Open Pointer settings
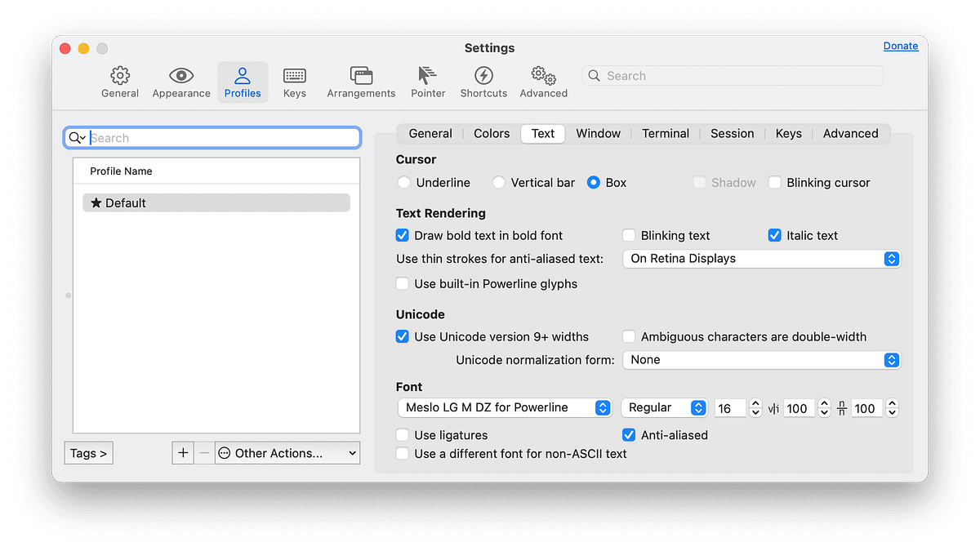Image resolution: width=980 pixels, height=551 pixels. click(428, 82)
